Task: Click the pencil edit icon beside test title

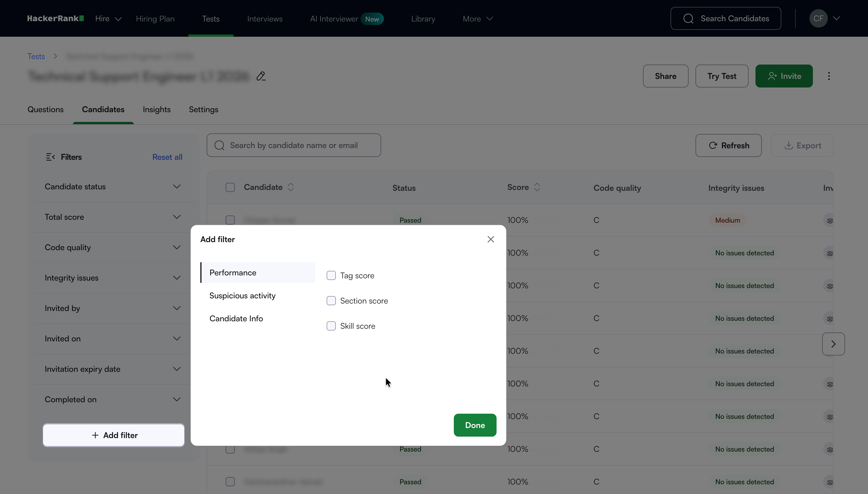Action: [261, 76]
